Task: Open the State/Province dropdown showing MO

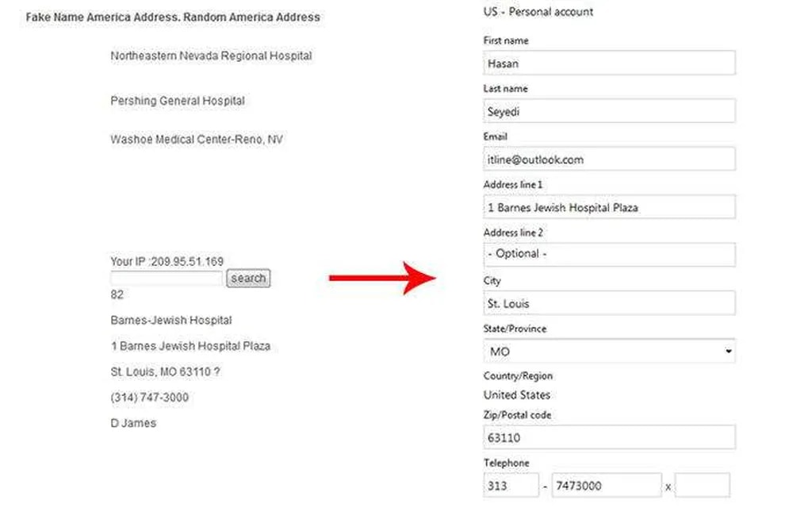Action: point(608,351)
